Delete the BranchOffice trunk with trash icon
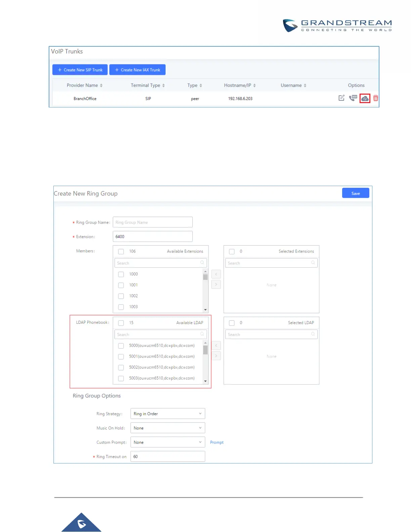The image size is (411, 532). click(376, 98)
